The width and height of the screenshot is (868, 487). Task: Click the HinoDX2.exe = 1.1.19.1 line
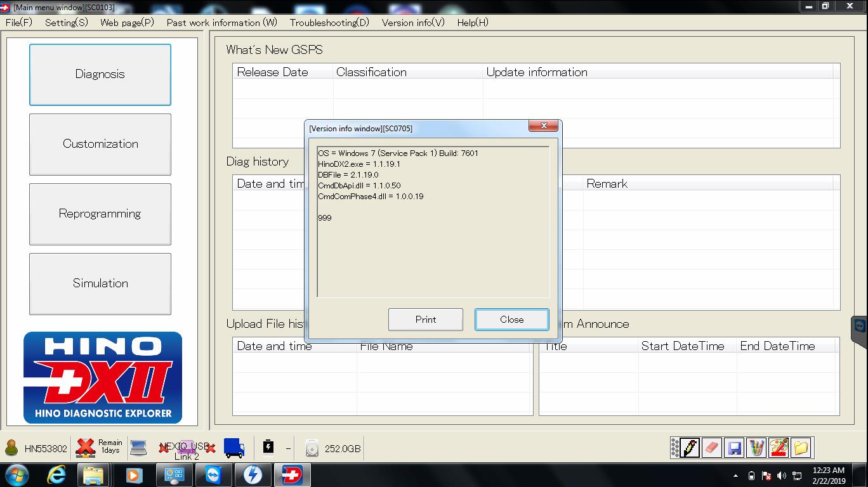point(359,164)
